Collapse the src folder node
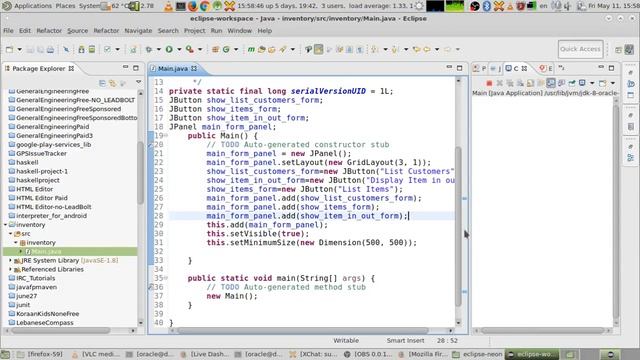 pos(11,233)
